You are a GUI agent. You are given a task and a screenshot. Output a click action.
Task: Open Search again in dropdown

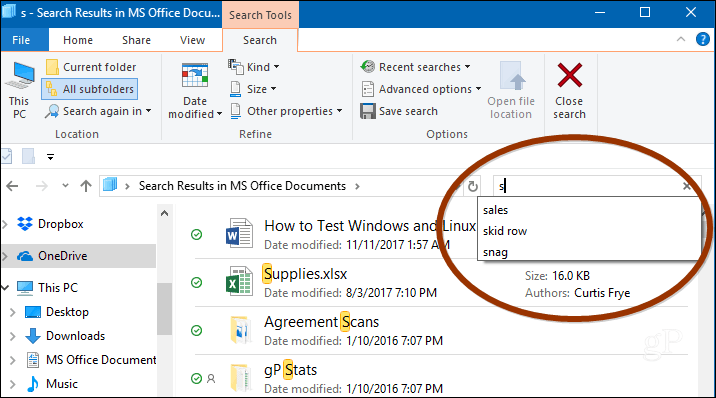click(x=98, y=111)
